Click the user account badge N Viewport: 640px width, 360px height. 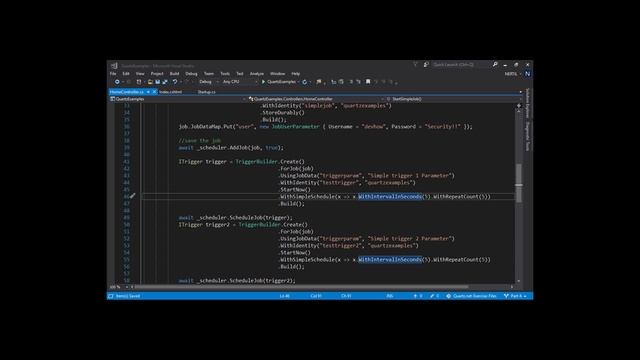(527, 74)
